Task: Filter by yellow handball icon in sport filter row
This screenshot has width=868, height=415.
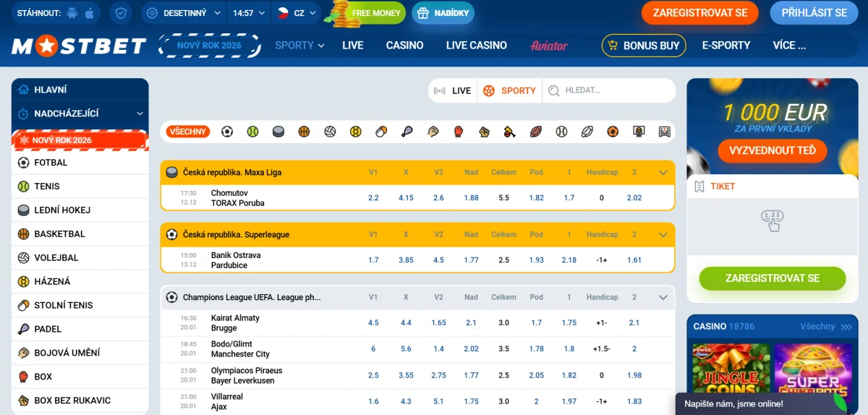Action: point(355,132)
